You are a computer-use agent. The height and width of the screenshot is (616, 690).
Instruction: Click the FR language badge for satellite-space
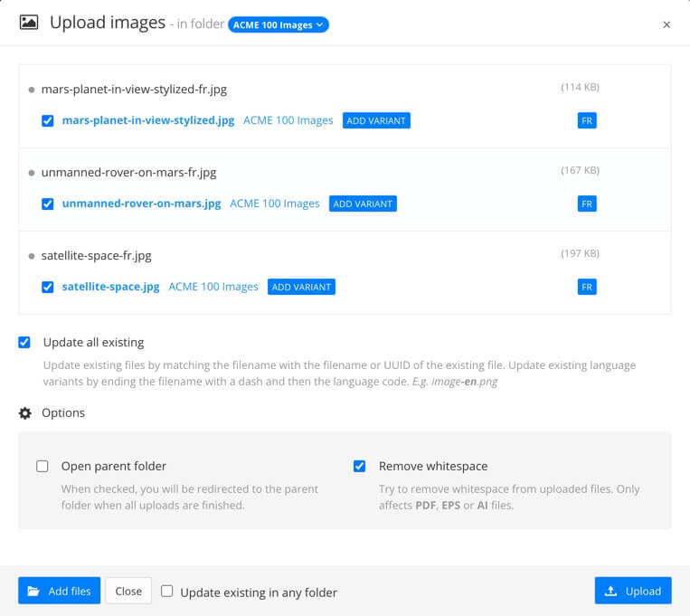click(x=587, y=287)
